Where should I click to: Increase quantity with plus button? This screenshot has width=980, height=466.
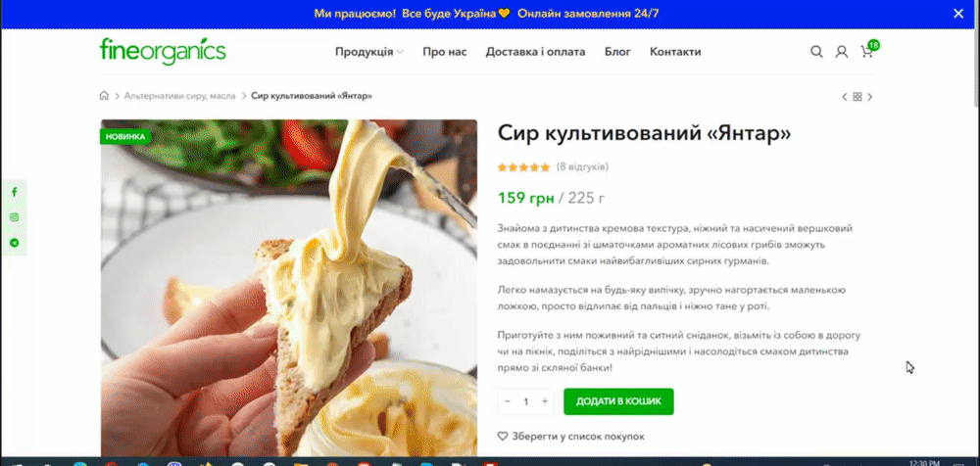pyautogui.click(x=544, y=401)
